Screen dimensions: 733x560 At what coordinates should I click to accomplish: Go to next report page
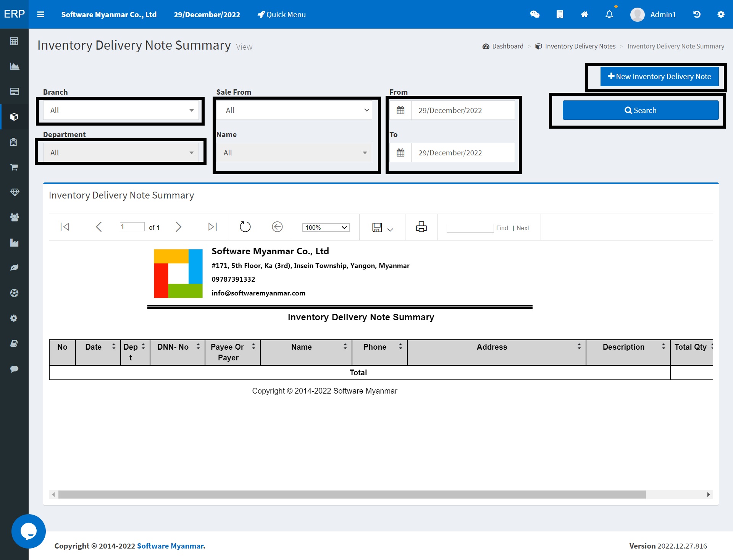[x=178, y=227]
